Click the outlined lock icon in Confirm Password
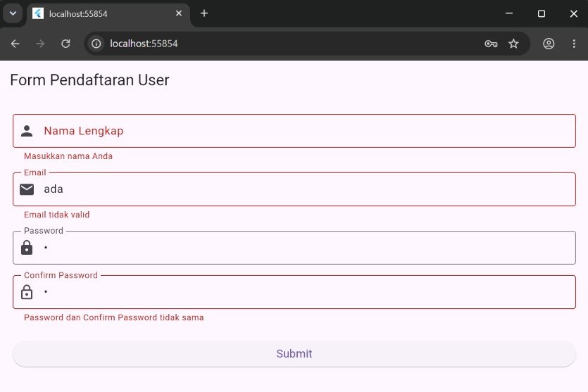The image size is (588, 392). [x=27, y=292]
